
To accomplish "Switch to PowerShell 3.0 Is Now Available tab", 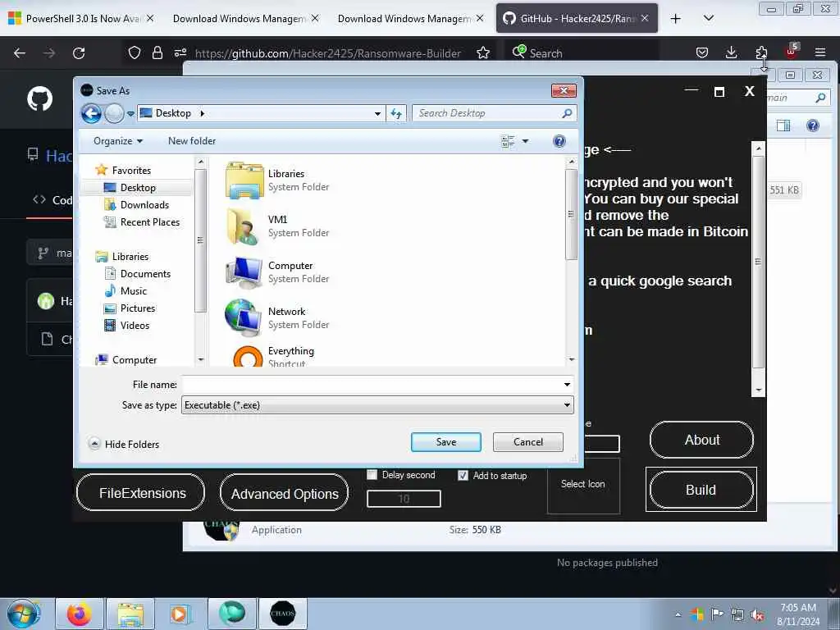I will (82, 19).
